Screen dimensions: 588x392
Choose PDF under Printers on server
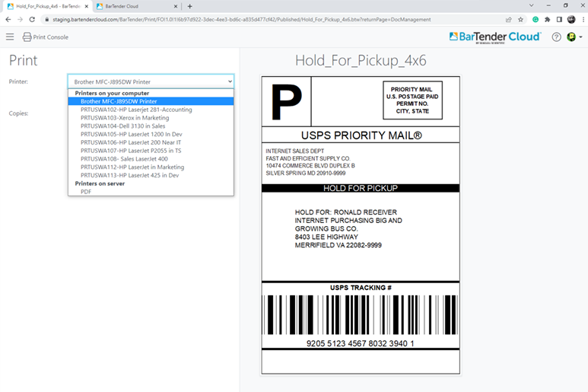(87, 192)
